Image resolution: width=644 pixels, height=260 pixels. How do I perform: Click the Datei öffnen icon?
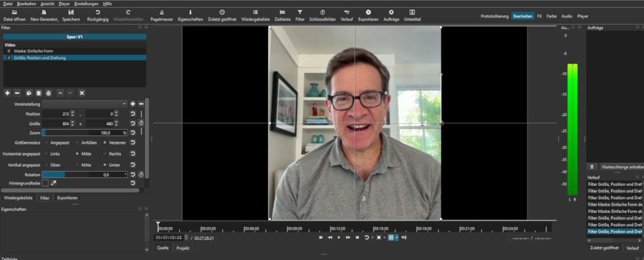(x=14, y=15)
